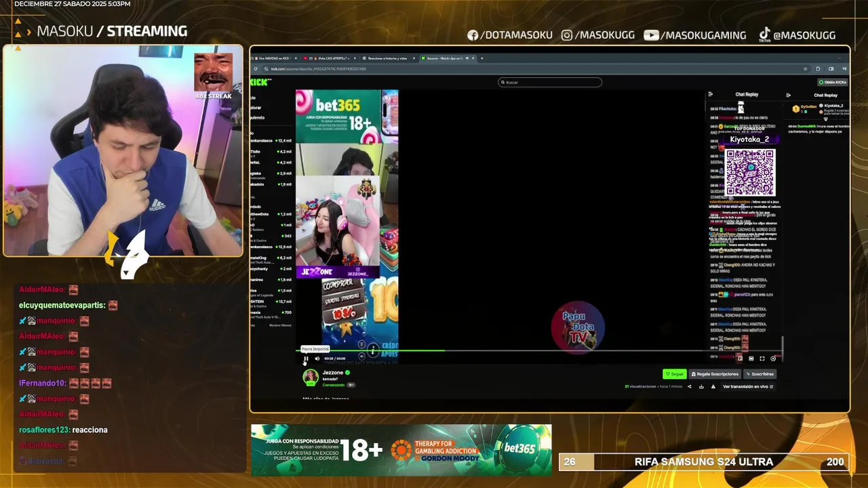Click the bet365 banner at the bottom

point(401,450)
